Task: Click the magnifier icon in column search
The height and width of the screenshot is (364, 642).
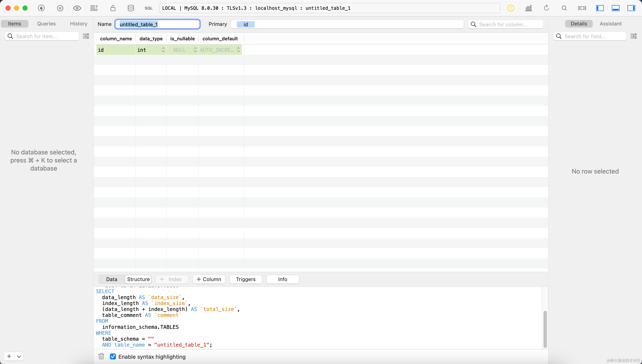Action: click(473, 24)
